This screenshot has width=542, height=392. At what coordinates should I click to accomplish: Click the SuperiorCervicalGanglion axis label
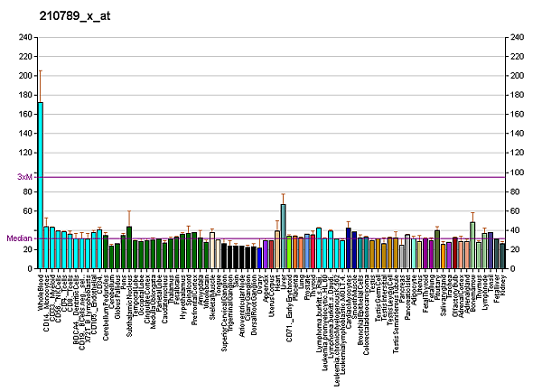[x=224, y=313]
